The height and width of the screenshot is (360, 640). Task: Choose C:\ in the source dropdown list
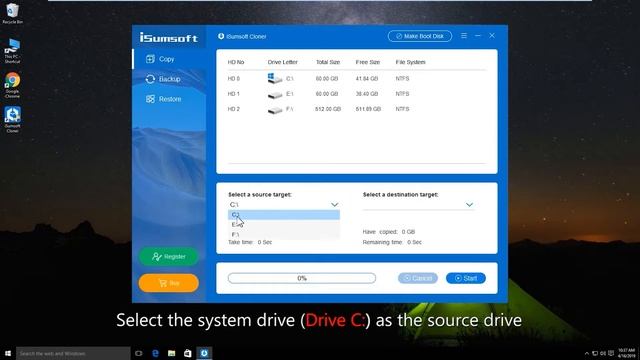(284, 215)
